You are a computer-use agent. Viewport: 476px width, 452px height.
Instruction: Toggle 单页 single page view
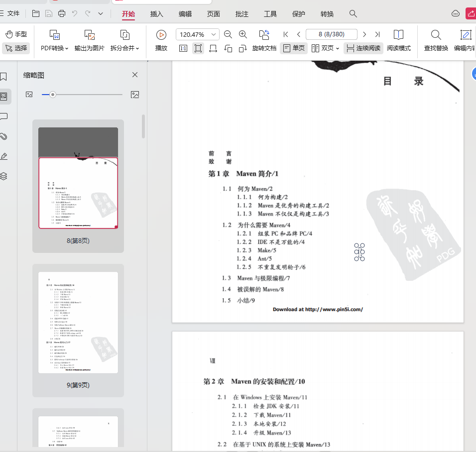(293, 48)
